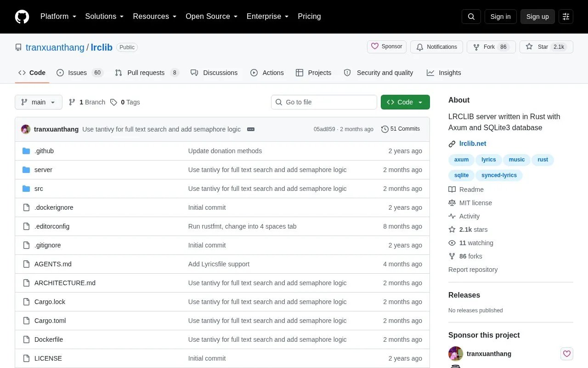Click the heart sponsor icon next to tranxuanthang

click(x=567, y=354)
